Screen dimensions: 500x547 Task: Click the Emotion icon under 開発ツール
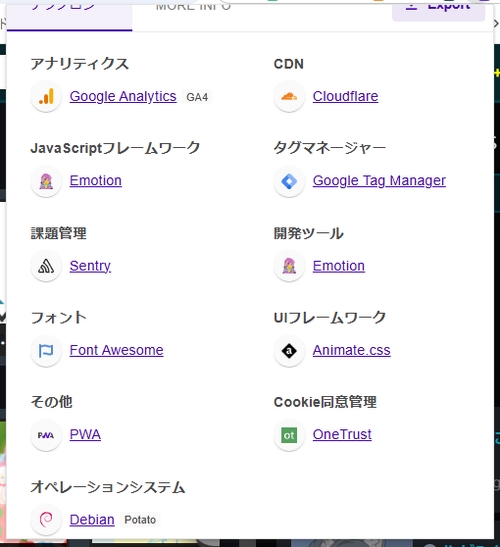click(x=289, y=266)
